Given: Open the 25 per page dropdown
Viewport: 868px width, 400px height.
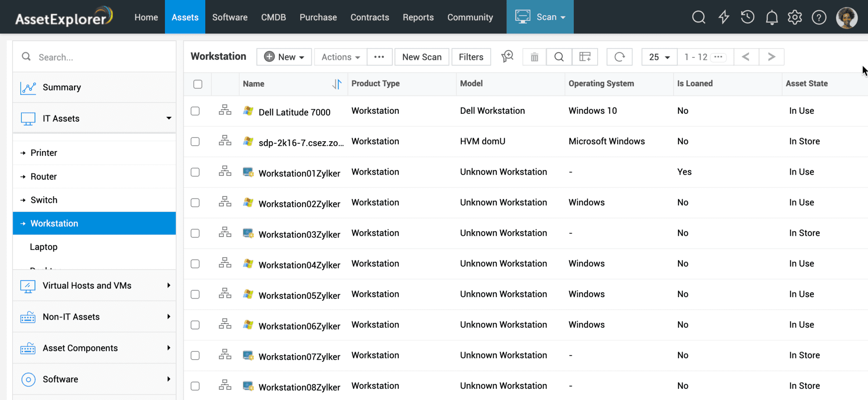Looking at the screenshot, I should click(x=659, y=57).
